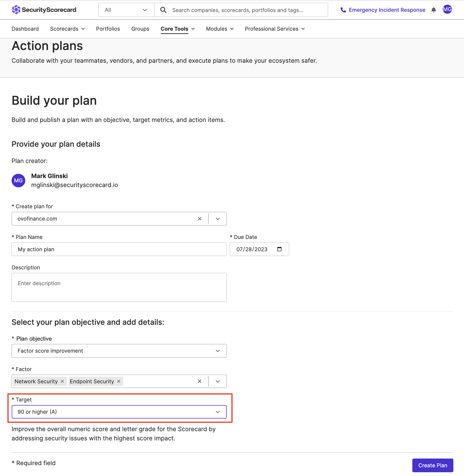Click the Plan creator MG avatar circle
Viewport: 464px width, 476px height.
[18, 180]
